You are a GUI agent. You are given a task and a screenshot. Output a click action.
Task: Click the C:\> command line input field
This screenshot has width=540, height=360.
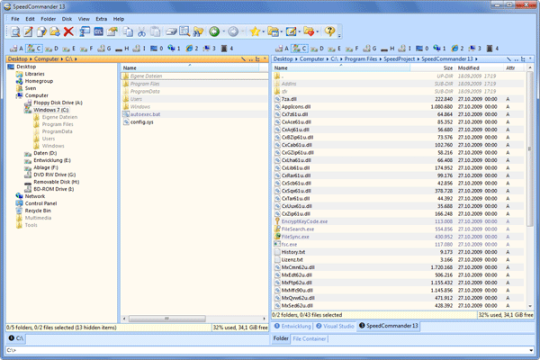(267, 350)
